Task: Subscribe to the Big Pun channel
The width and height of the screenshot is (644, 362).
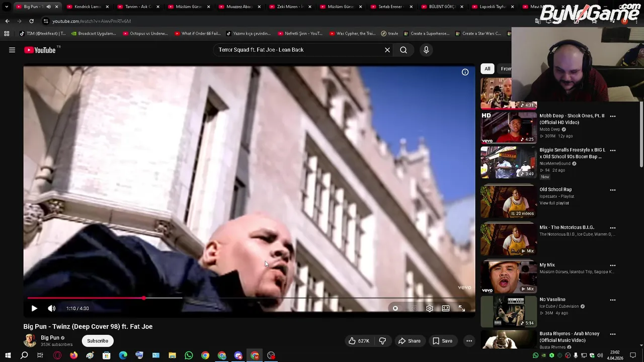Action: 98,341
